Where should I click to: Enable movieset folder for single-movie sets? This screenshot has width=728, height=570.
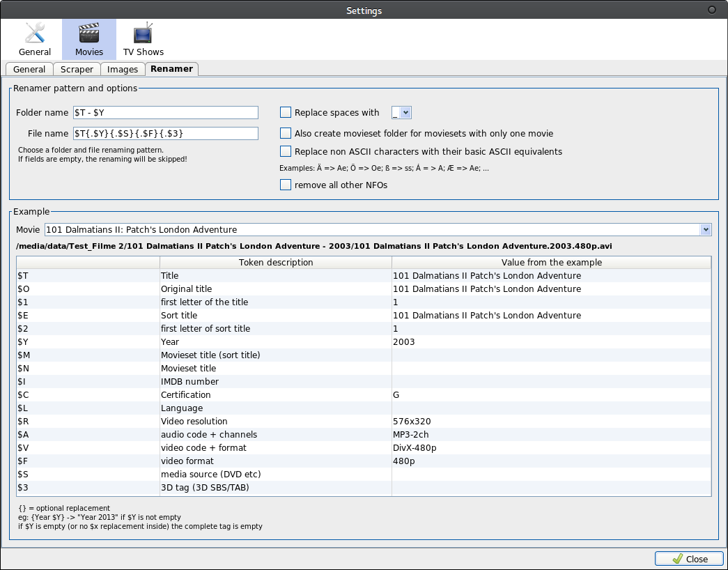(286, 133)
